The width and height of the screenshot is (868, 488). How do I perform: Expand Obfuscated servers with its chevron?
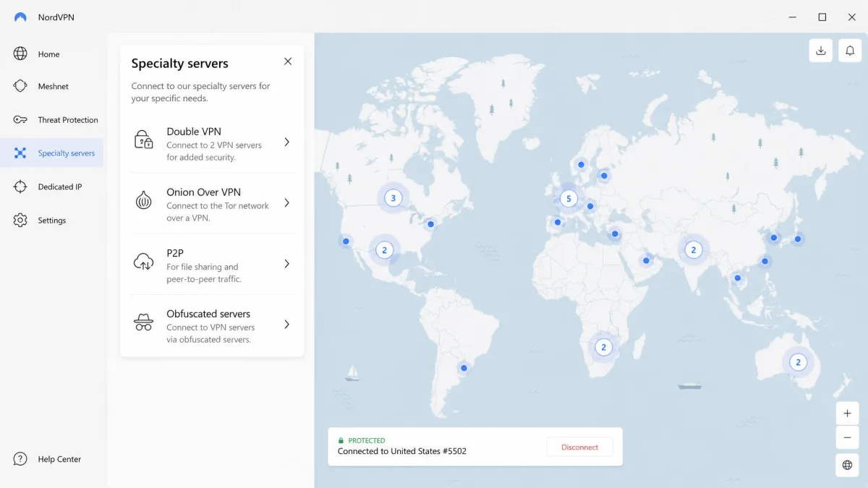point(286,325)
